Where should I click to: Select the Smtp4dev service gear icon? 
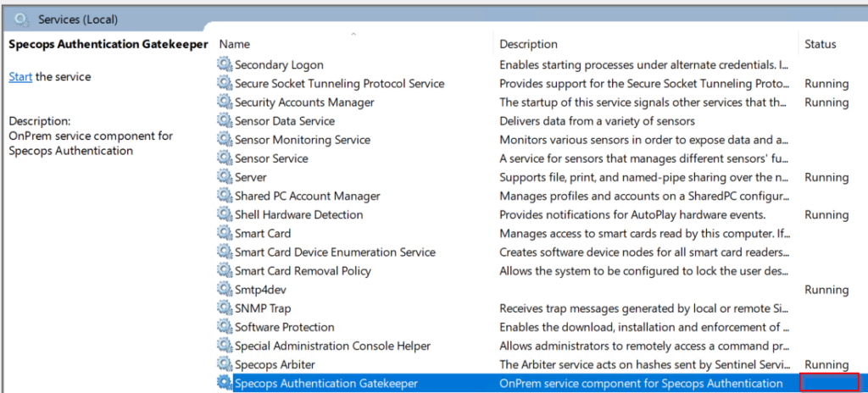(x=224, y=290)
